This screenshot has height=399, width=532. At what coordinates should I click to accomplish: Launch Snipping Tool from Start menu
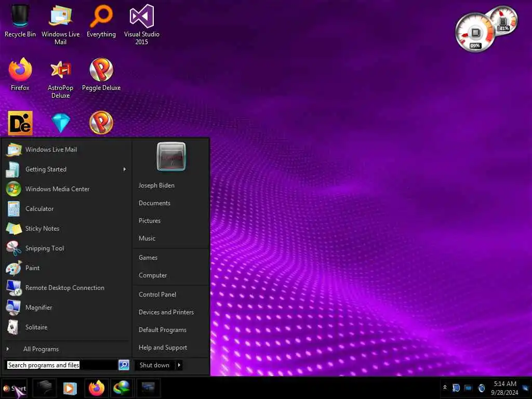click(x=66, y=248)
